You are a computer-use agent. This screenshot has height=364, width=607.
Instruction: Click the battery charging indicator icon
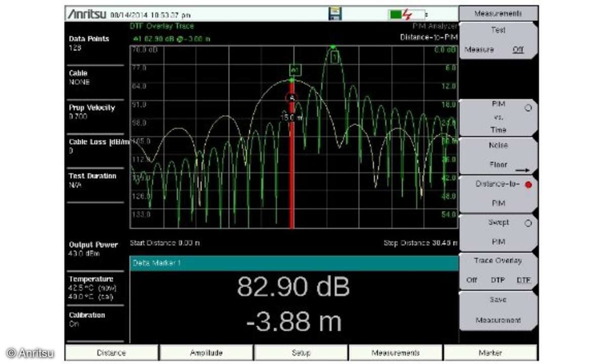(408, 14)
